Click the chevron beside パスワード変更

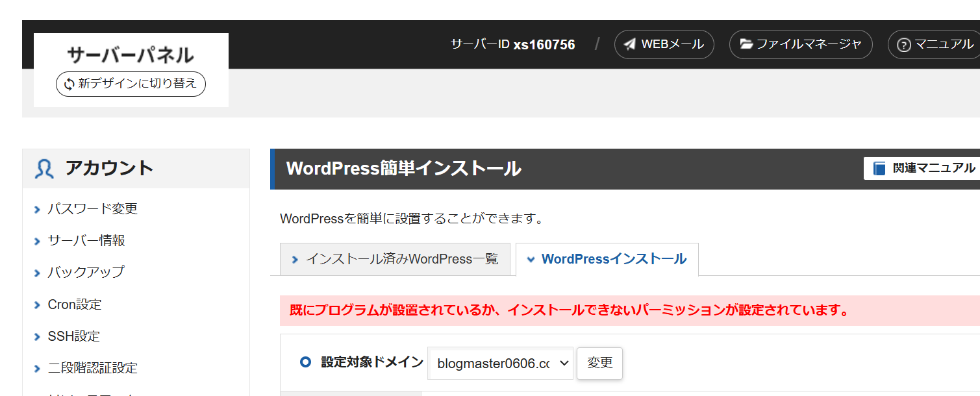click(38, 209)
